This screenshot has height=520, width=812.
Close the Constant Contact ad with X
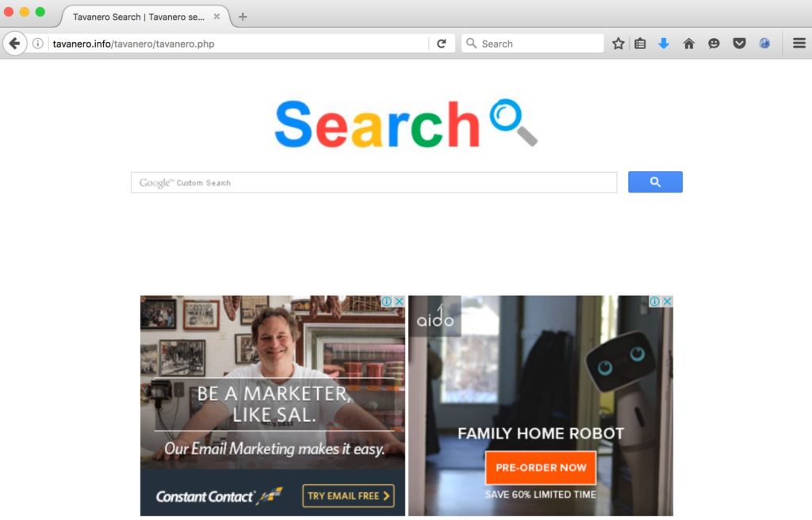point(400,301)
